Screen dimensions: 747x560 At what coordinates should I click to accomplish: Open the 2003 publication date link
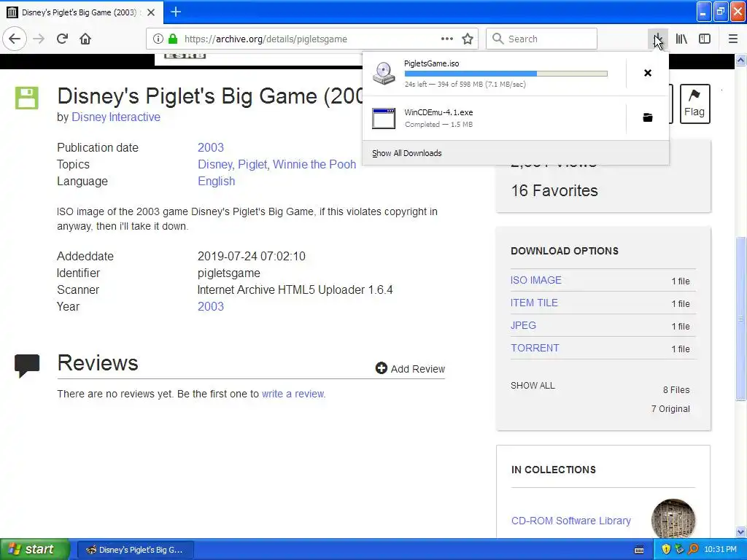click(x=211, y=147)
